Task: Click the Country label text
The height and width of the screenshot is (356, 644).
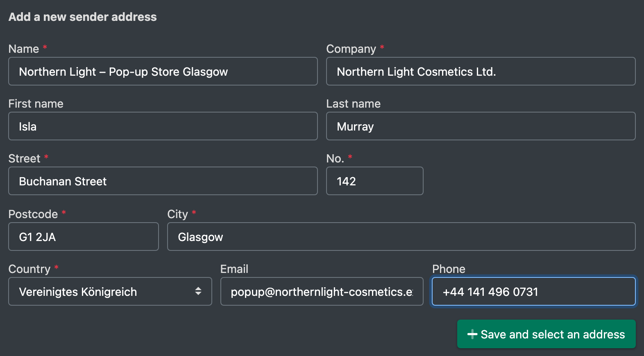Action: click(29, 269)
